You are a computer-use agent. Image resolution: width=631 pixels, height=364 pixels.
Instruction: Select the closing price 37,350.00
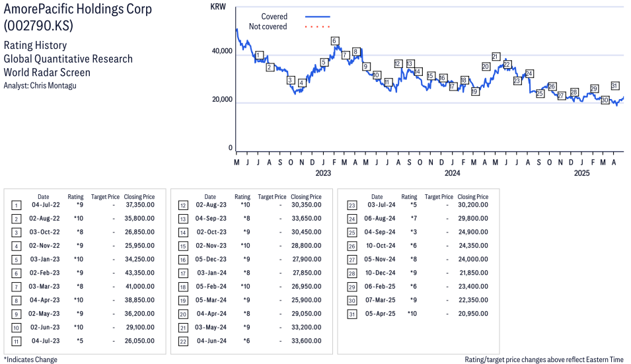click(x=140, y=205)
